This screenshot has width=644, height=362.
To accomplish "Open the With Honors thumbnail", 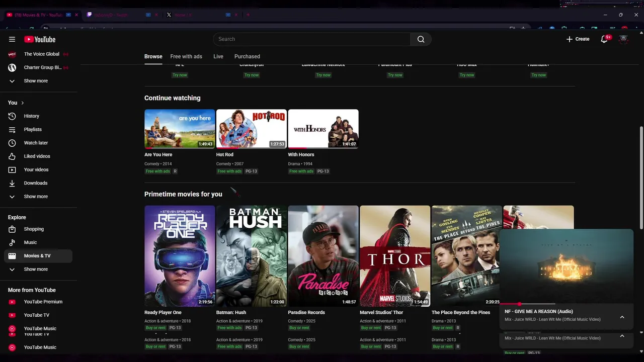I will click(323, 129).
